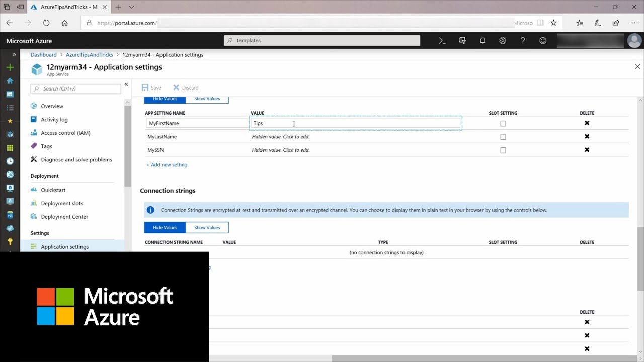
Task: Click the Favorites star in left rail
Action: pyautogui.click(x=10, y=121)
